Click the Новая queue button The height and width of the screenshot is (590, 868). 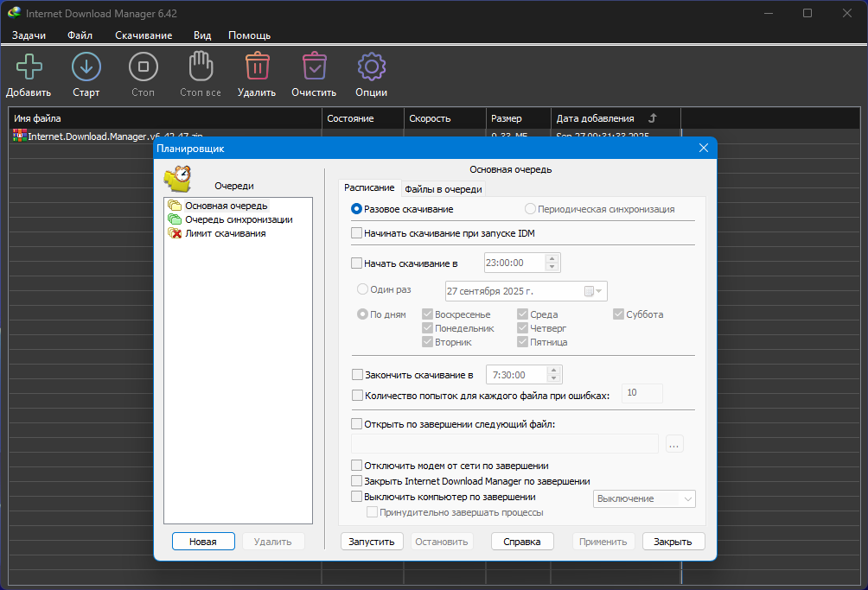tap(203, 542)
